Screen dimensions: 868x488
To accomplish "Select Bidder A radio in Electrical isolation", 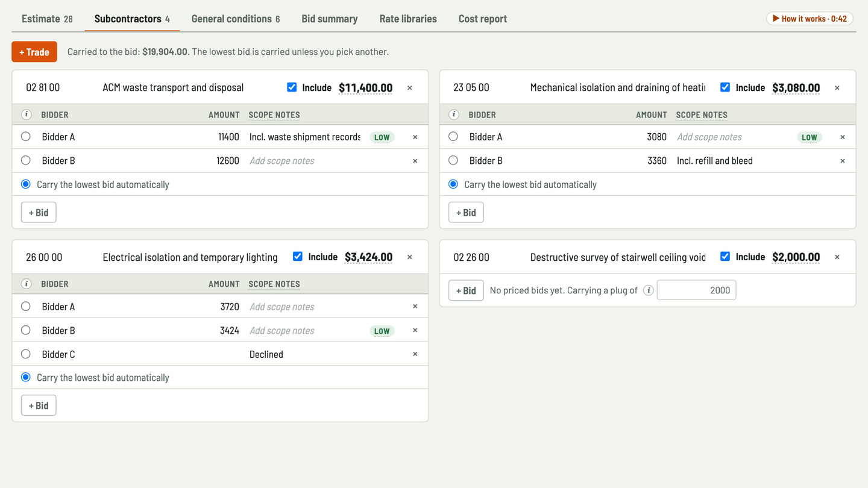I will tap(25, 306).
